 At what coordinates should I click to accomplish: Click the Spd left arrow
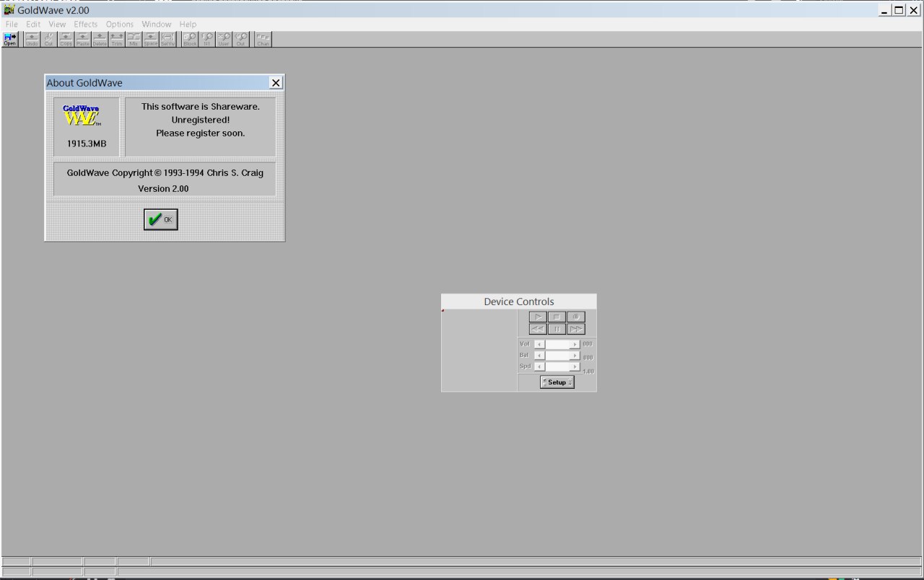pos(539,366)
